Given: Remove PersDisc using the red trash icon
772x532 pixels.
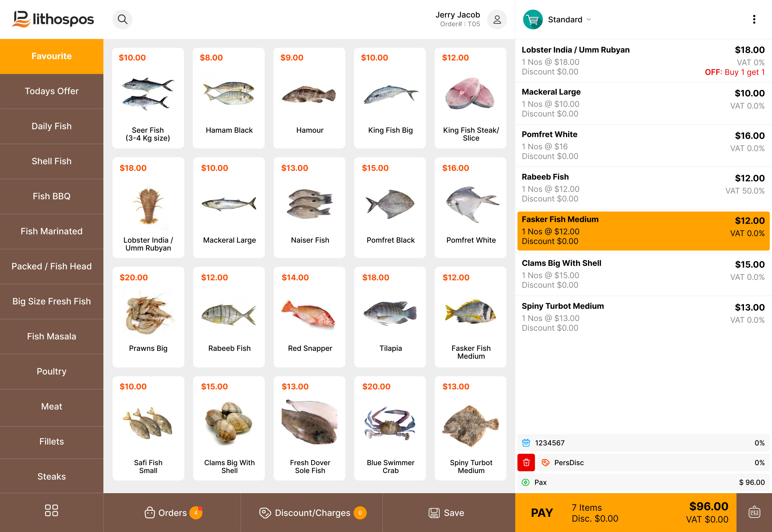Looking at the screenshot, I should pos(526,463).
